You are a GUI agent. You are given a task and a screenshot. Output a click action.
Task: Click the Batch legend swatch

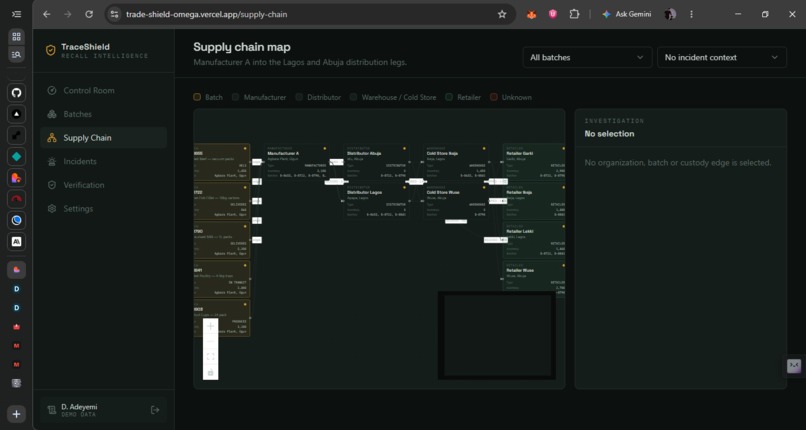point(197,97)
